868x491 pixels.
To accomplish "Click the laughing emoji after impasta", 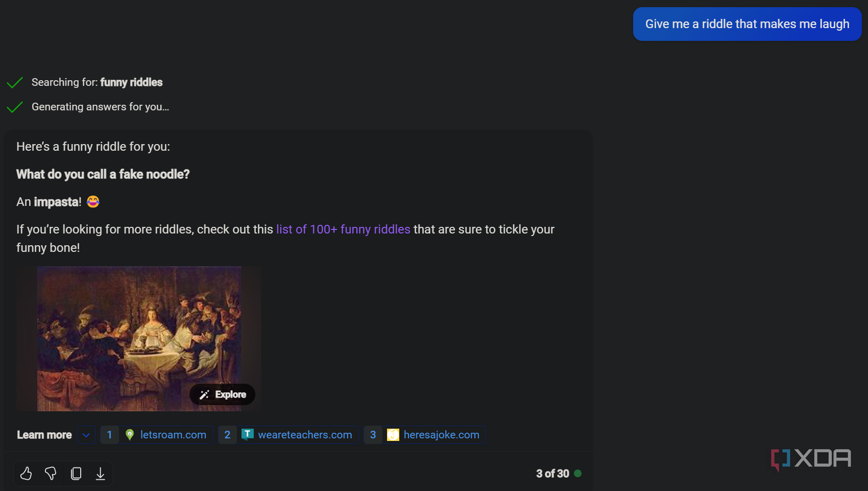I will click(x=93, y=202).
